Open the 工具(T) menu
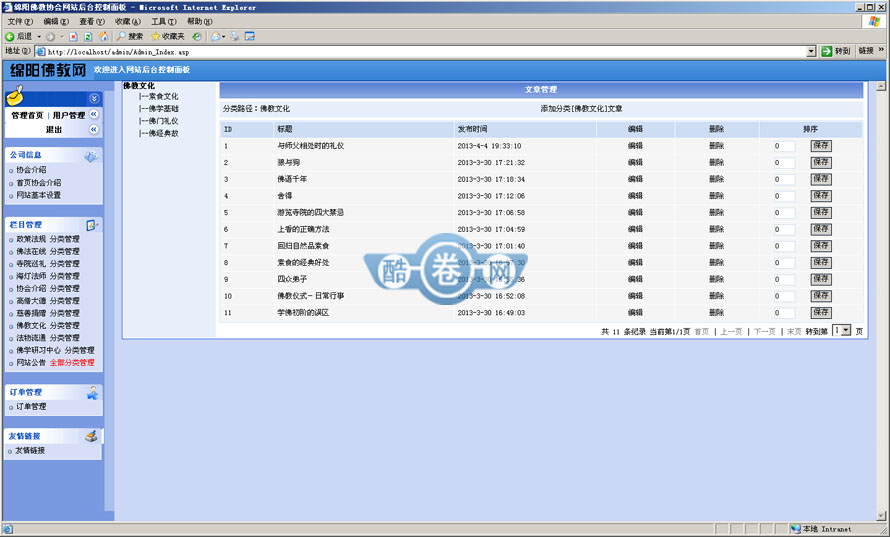The height and width of the screenshot is (537, 890). (163, 22)
